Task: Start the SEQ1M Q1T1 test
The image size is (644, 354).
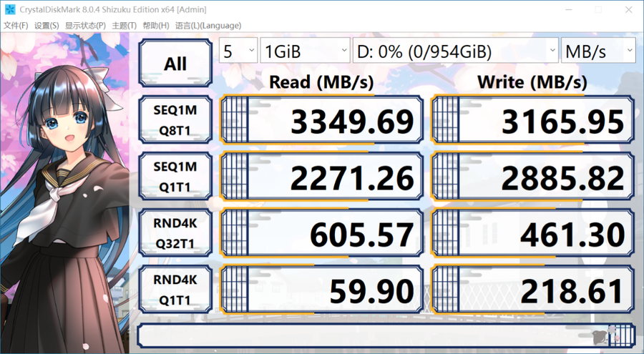Action: pos(175,177)
